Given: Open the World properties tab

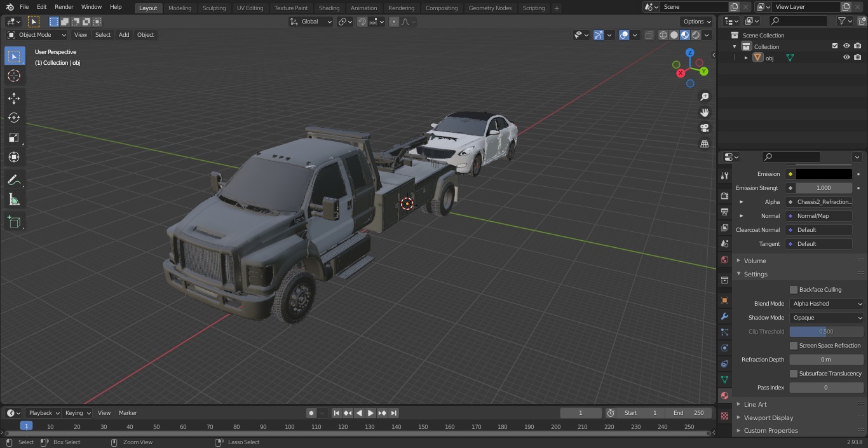Looking at the screenshot, I should 724,259.
